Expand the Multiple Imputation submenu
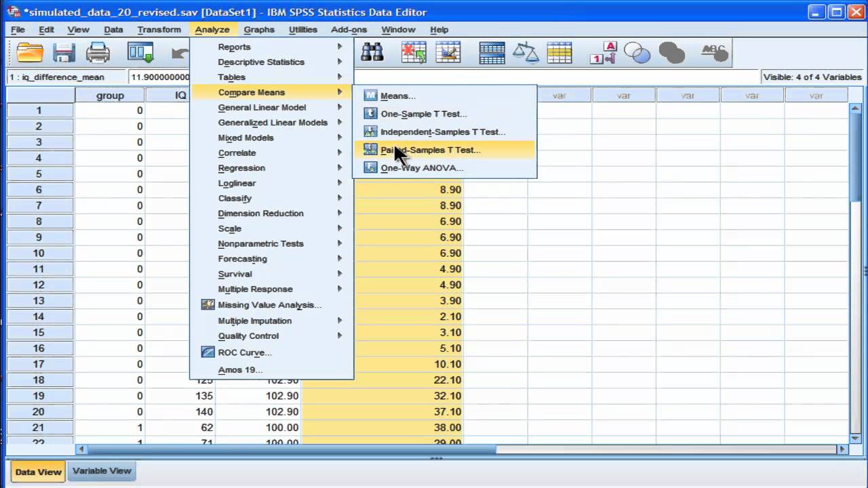The height and width of the screenshot is (488, 868). pos(272,321)
